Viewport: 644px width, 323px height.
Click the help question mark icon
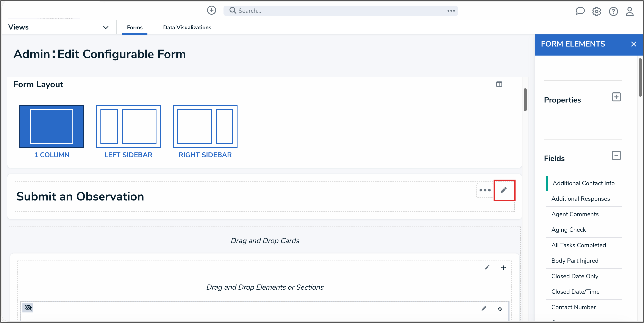613,11
